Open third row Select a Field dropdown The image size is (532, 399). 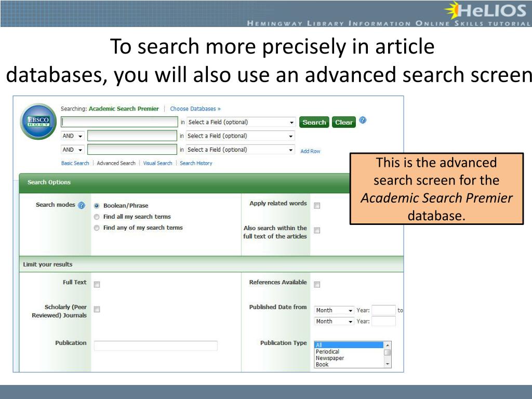240,150
